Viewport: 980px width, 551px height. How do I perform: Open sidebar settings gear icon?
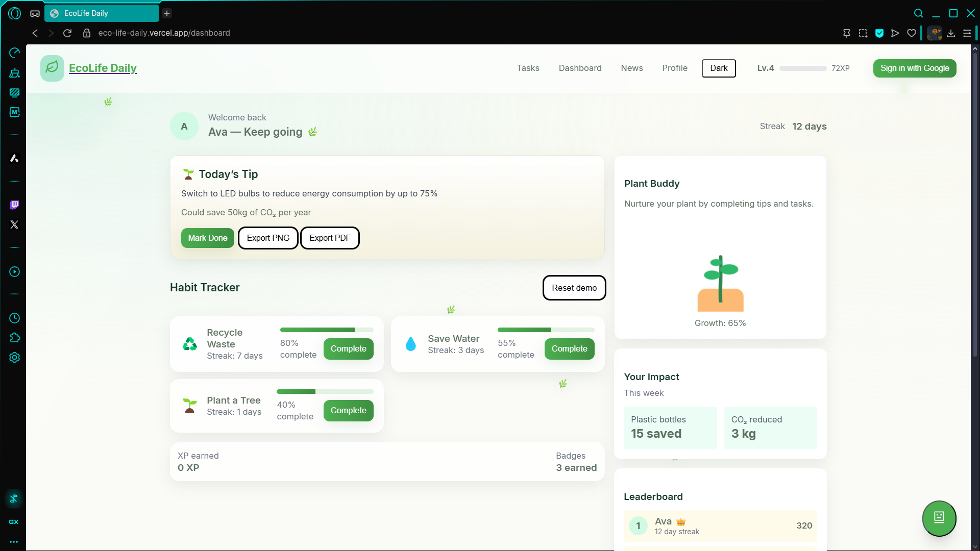click(x=14, y=358)
